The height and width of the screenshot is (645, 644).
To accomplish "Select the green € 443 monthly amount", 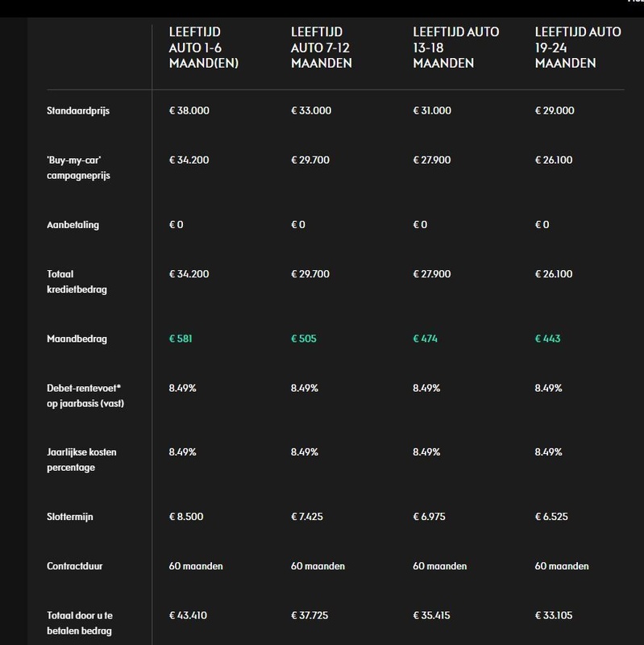I will tap(548, 339).
